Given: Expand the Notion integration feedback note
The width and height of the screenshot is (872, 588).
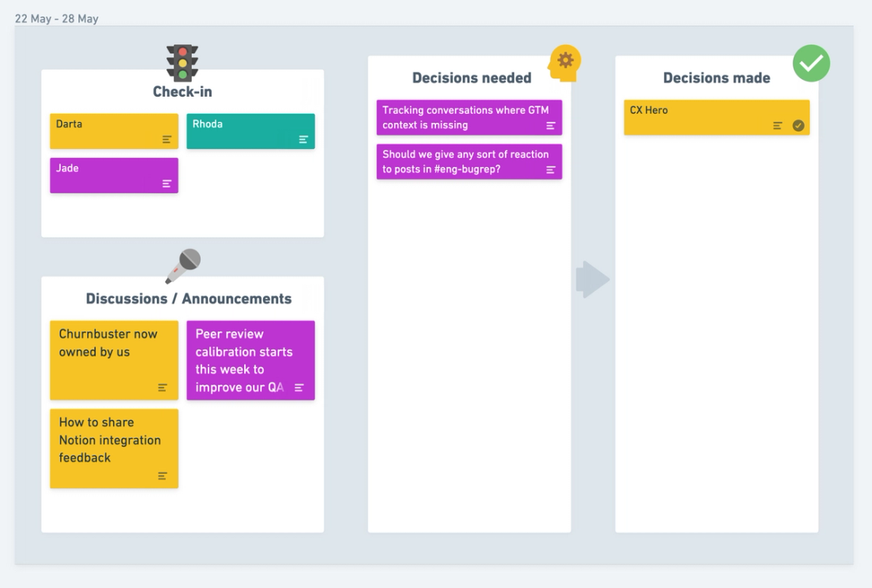Looking at the screenshot, I should coord(163,476).
